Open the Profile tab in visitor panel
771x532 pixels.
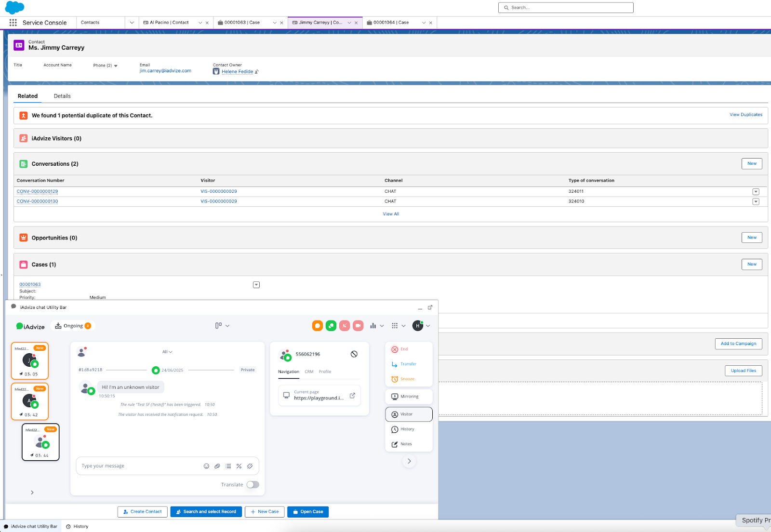325,372
